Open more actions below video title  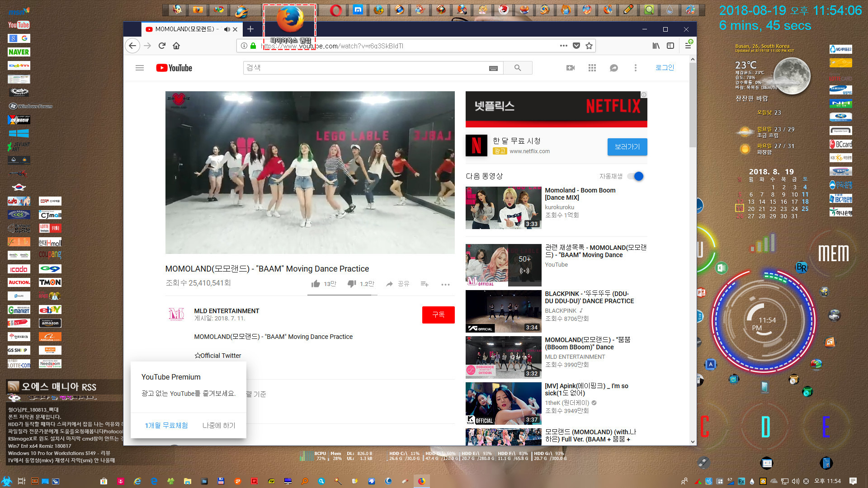tap(445, 284)
